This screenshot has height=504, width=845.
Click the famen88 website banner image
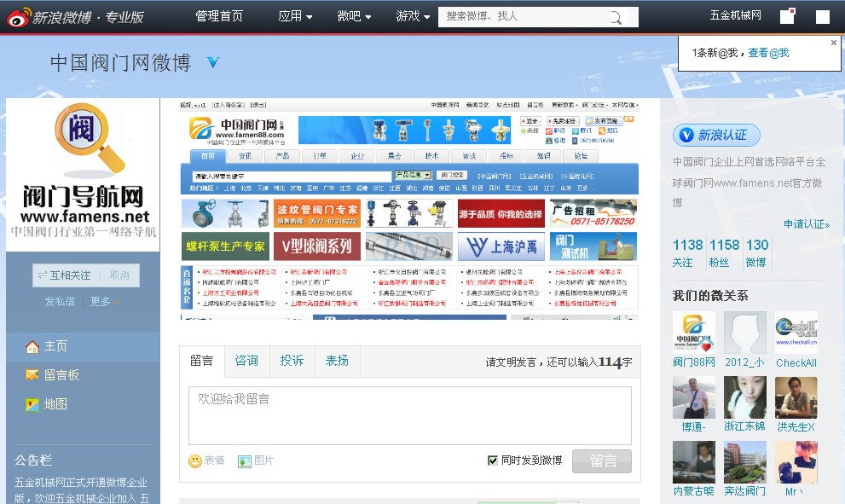(409, 210)
